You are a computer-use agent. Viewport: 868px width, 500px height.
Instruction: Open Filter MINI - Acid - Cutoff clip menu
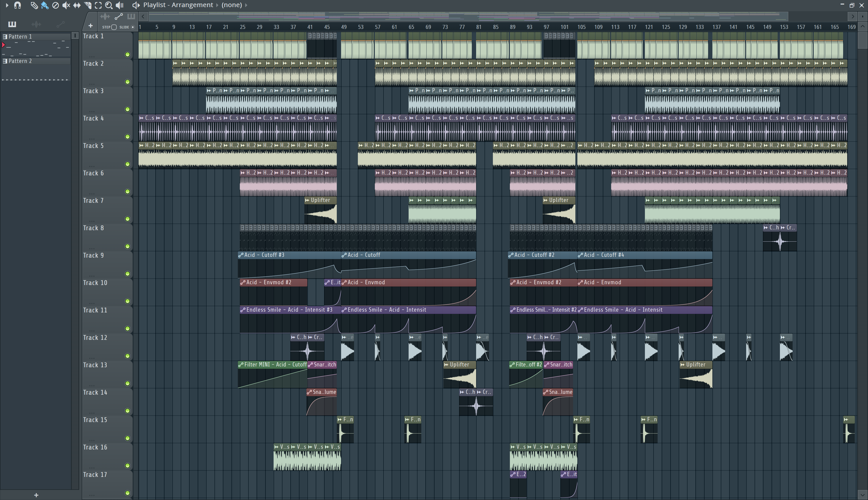click(x=241, y=365)
